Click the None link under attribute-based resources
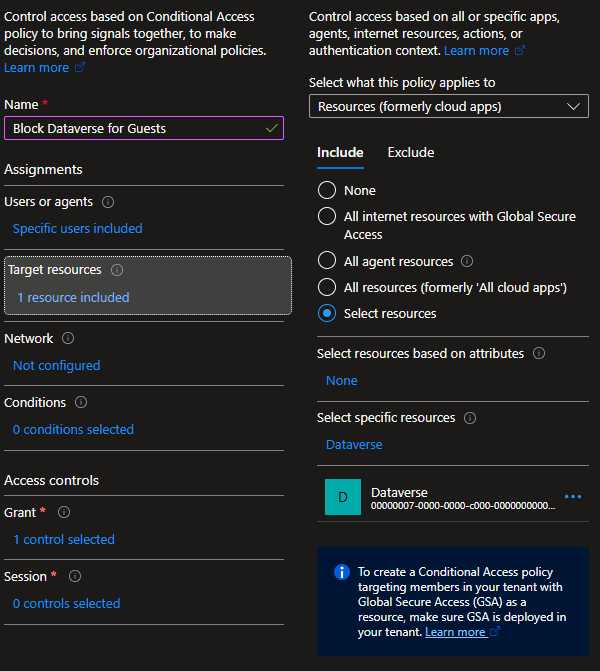This screenshot has width=600, height=671. 342,381
